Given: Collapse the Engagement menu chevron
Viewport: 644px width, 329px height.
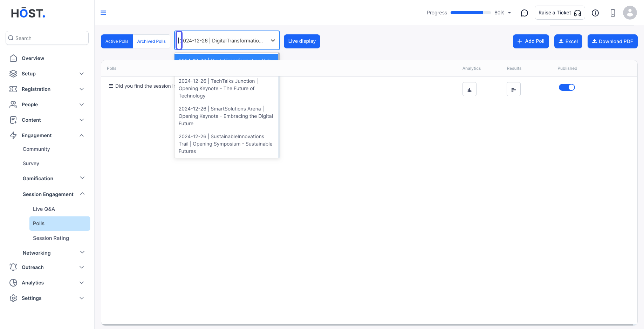Looking at the screenshot, I should coord(82,135).
